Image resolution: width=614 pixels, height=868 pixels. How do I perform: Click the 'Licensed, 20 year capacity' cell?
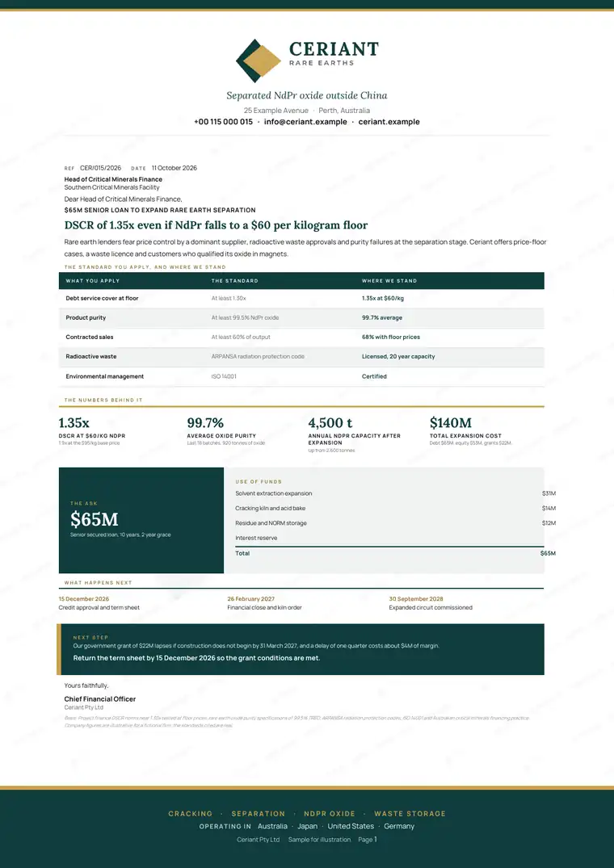click(x=398, y=357)
